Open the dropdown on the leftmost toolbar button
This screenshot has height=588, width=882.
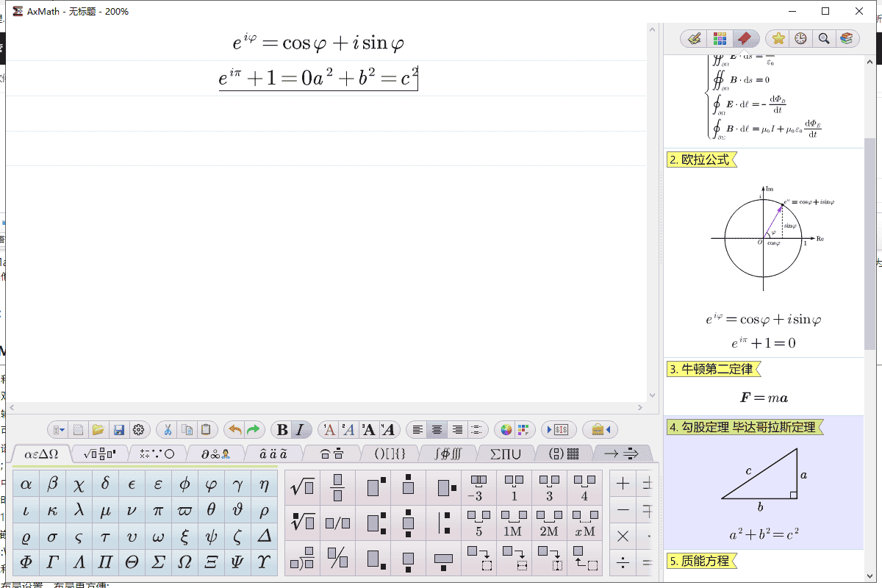point(60,430)
